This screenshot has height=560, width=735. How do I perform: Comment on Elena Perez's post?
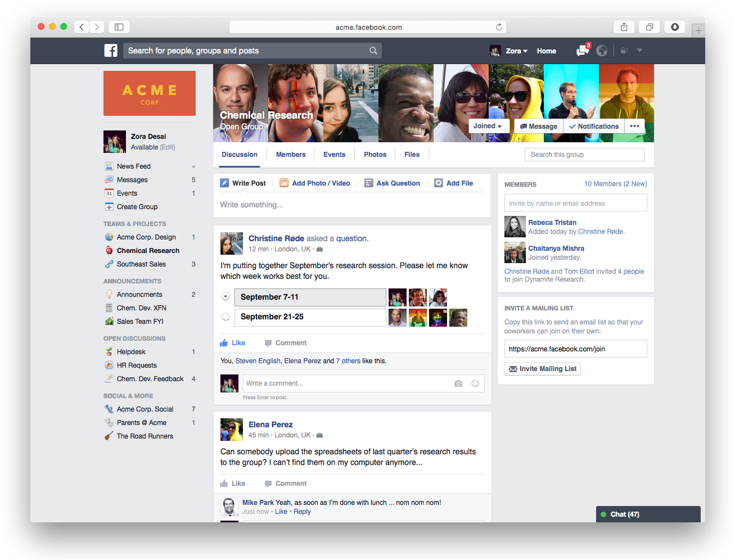point(286,484)
